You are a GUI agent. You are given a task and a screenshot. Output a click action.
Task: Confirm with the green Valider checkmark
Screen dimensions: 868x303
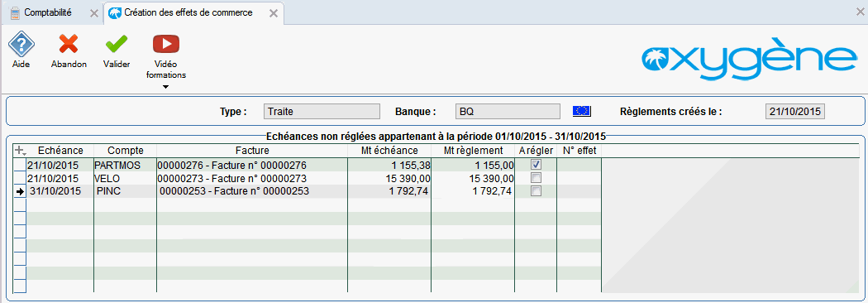[x=117, y=45]
